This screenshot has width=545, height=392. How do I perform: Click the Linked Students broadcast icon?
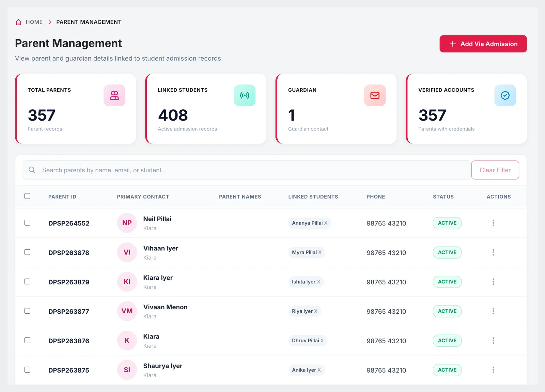point(245,95)
